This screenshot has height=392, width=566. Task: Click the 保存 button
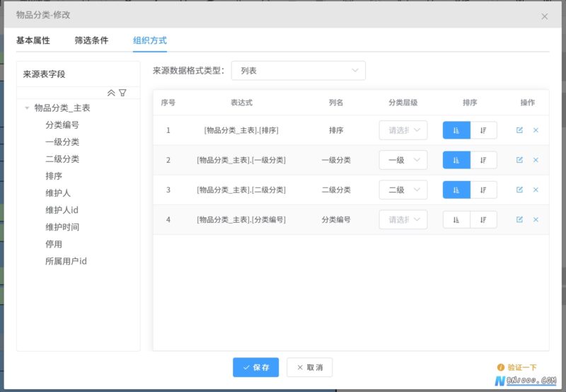255,367
